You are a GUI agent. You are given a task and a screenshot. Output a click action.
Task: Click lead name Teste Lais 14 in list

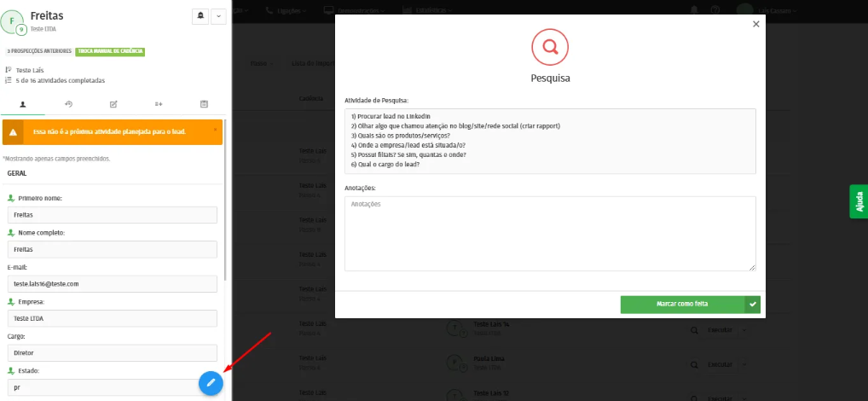491,324
